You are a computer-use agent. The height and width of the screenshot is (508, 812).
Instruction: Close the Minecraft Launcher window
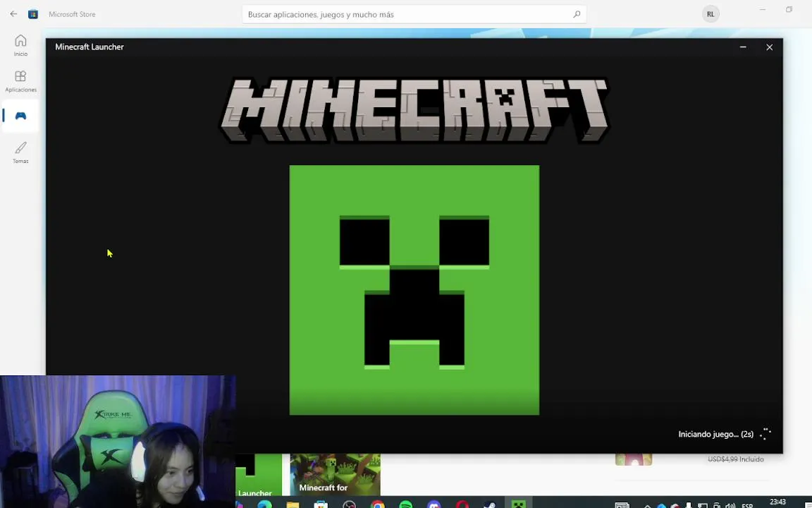(770, 47)
